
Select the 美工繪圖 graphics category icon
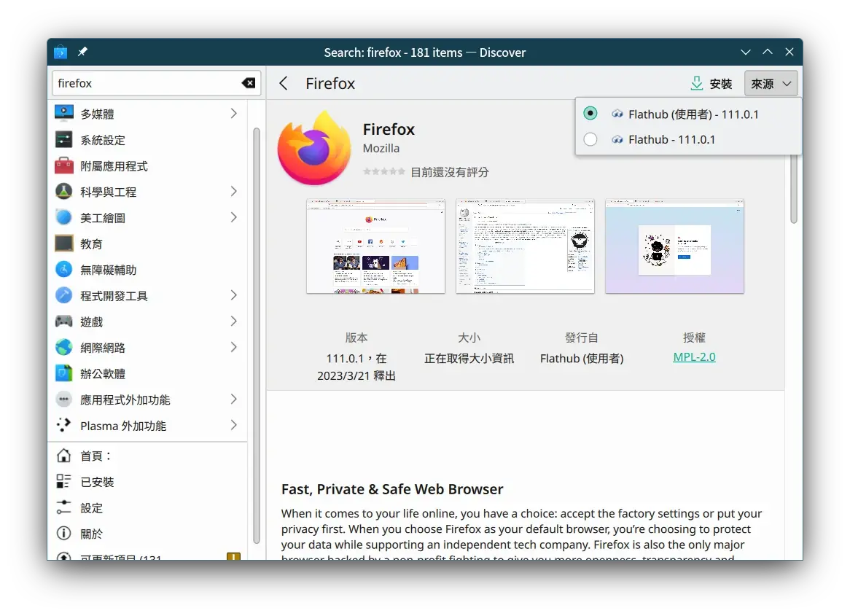[63, 217]
